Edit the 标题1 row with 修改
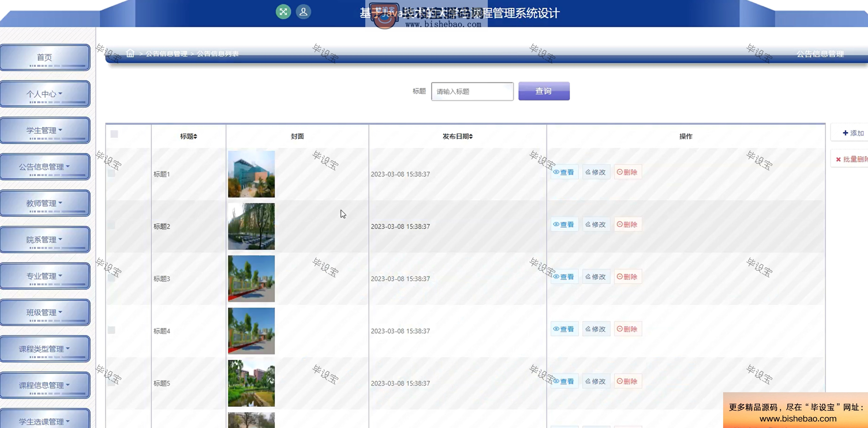This screenshot has width=868, height=428. (596, 172)
